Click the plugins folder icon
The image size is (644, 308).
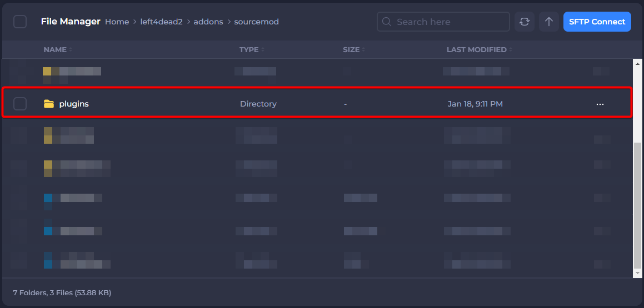coord(49,104)
